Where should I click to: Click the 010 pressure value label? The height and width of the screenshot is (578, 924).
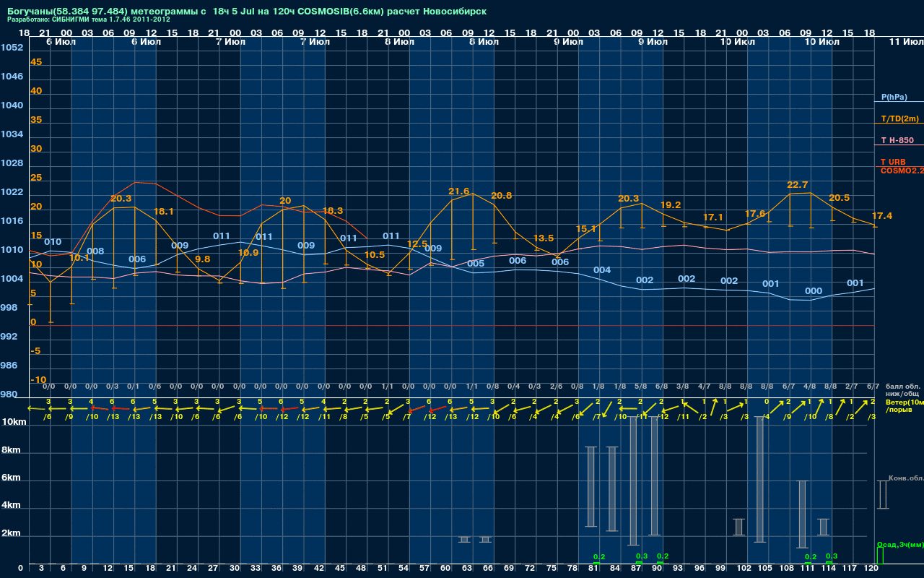53,242
